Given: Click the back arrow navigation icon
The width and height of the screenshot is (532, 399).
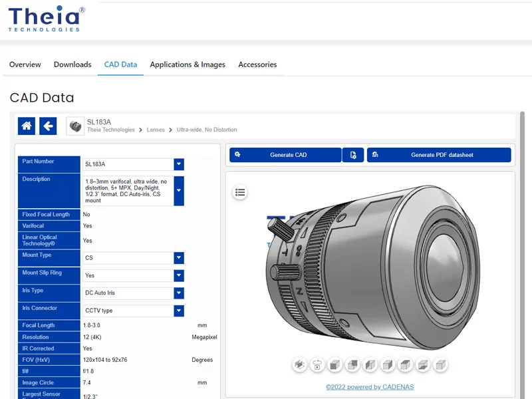Looking at the screenshot, I should (x=48, y=126).
